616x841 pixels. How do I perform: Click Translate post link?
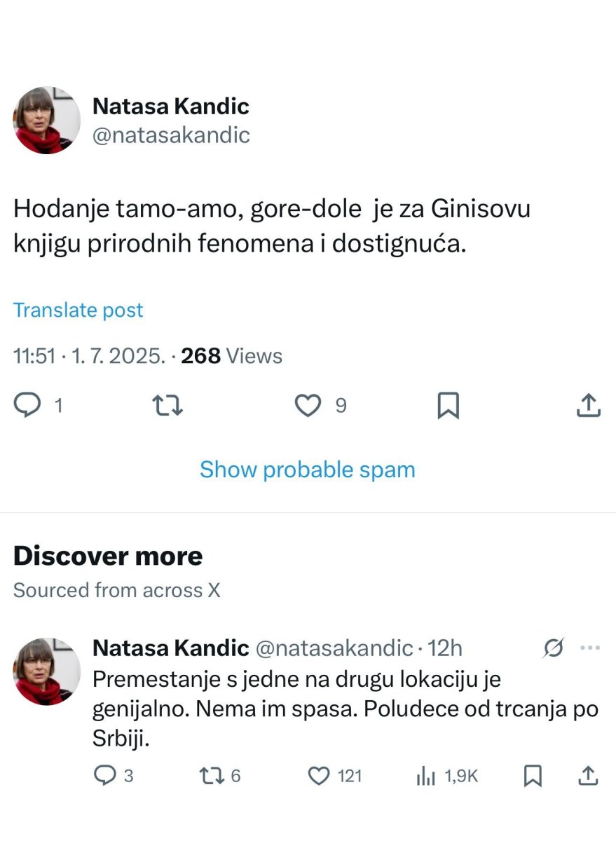coord(78,310)
